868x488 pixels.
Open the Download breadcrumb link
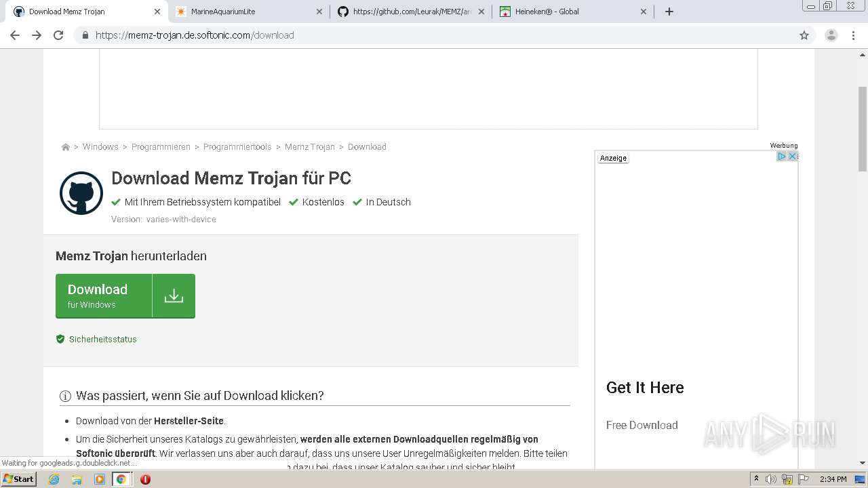point(367,147)
